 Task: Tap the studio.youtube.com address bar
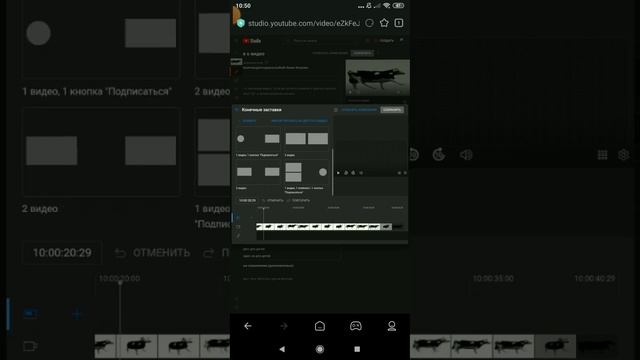[x=303, y=23]
